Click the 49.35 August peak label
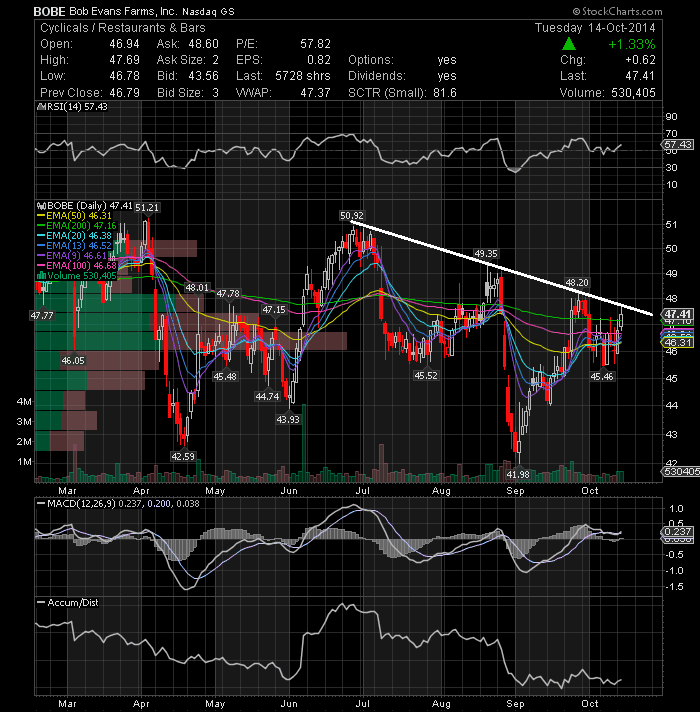This screenshot has width=700, height=712. pyautogui.click(x=486, y=253)
